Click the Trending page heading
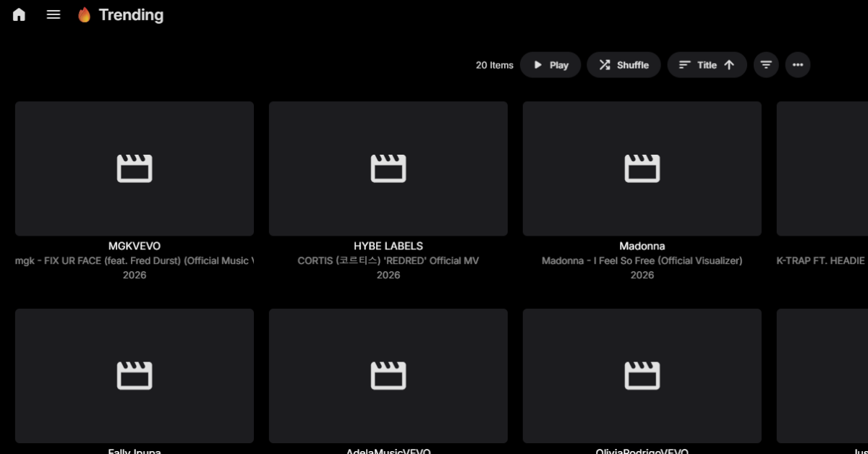The height and width of the screenshot is (454, 868). [131, 14]
